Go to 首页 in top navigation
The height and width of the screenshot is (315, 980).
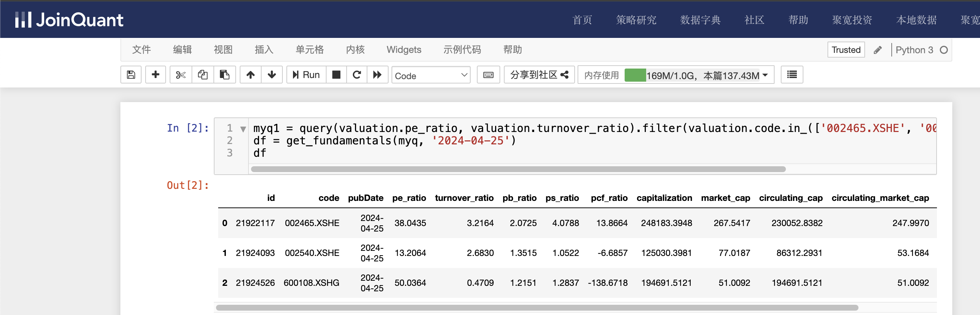pyautogui.click(x=582, y=20)
